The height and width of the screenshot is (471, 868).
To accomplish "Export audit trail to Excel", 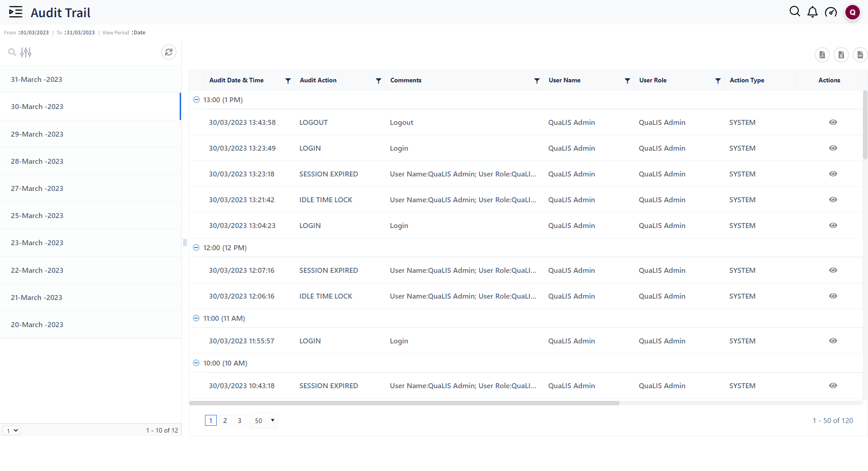I will [841, 55].
